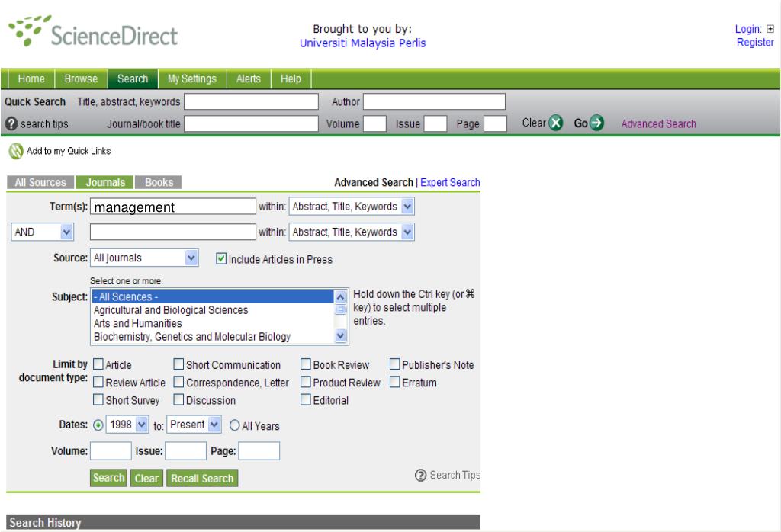Click the Journal/book title field
This screenshot has height=532, width=781.
pos(251,123)
